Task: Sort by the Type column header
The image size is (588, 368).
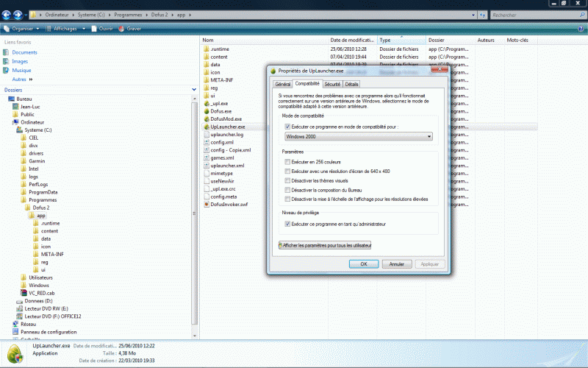Action: pos(401,40)
